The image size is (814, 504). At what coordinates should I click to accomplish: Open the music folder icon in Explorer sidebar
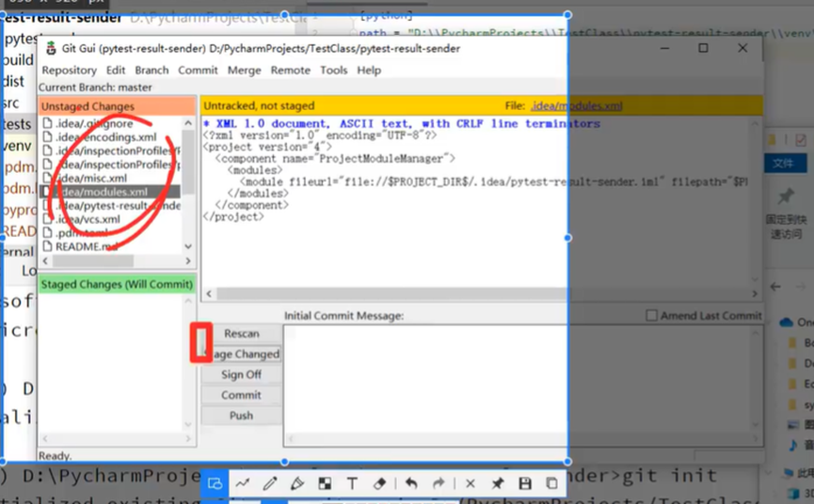click(793, 445)
